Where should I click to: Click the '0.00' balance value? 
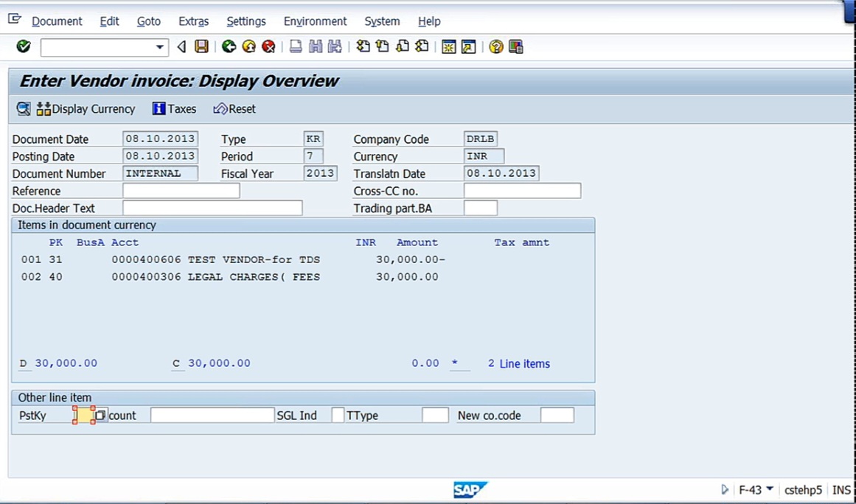(x=425, y=363)
